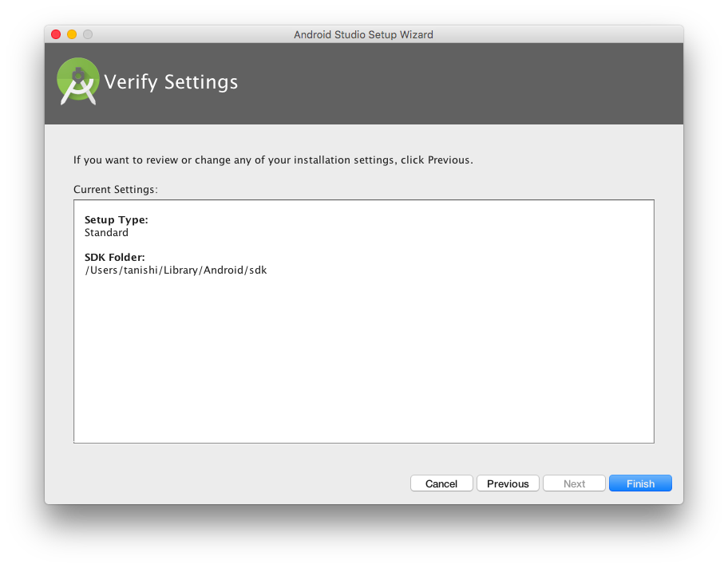Minimize the Setup Wizard window

[x=72, y=34]
